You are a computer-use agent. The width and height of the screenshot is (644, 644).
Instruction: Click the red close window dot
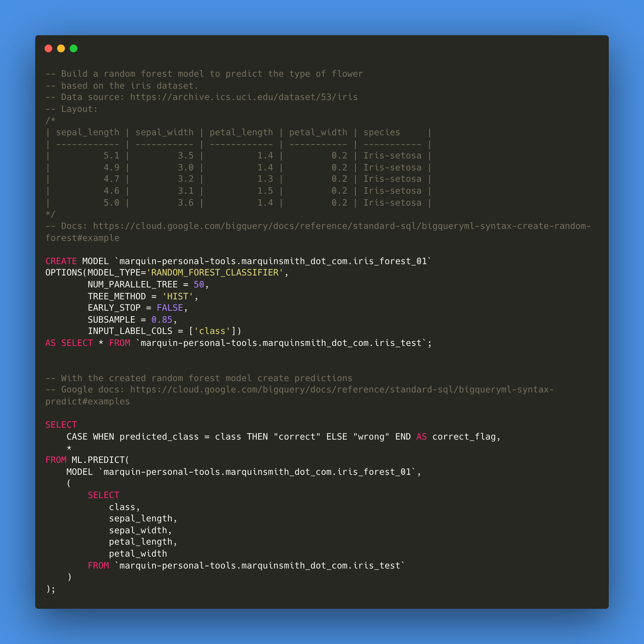(48, 48)
